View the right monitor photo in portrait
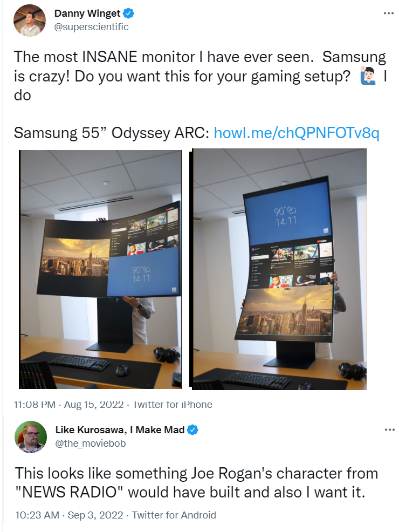 coord(278,269)
